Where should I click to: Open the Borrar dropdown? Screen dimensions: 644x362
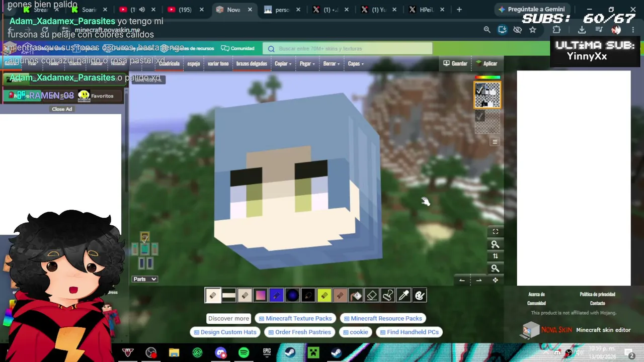(331, 64)
